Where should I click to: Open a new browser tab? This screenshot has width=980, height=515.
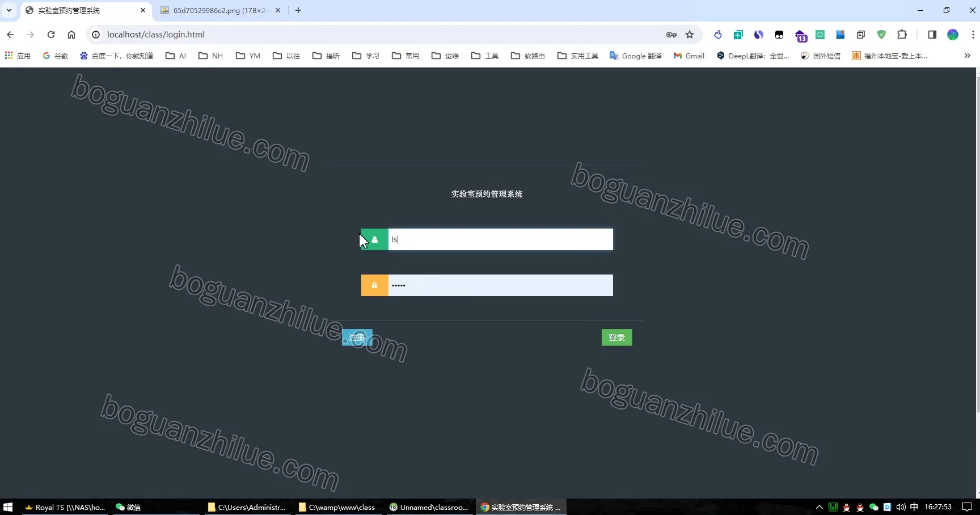click(298, 10)
